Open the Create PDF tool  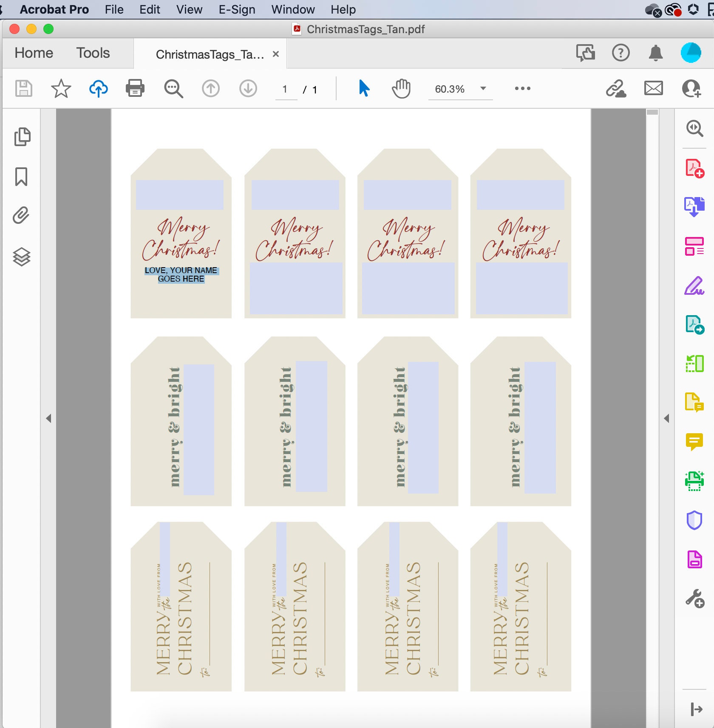coord(694,168)
